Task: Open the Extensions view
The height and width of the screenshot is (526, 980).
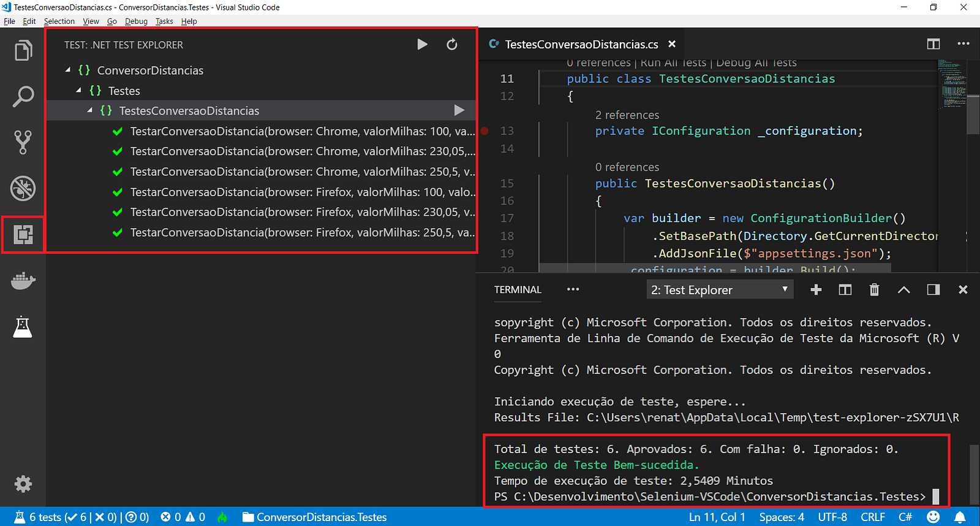Action: point(23,234)
